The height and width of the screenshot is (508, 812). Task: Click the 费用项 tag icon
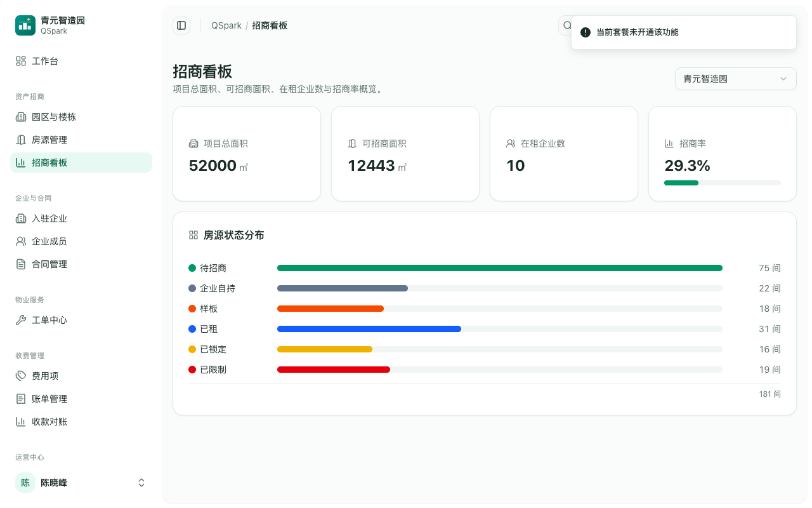(21, 376)
